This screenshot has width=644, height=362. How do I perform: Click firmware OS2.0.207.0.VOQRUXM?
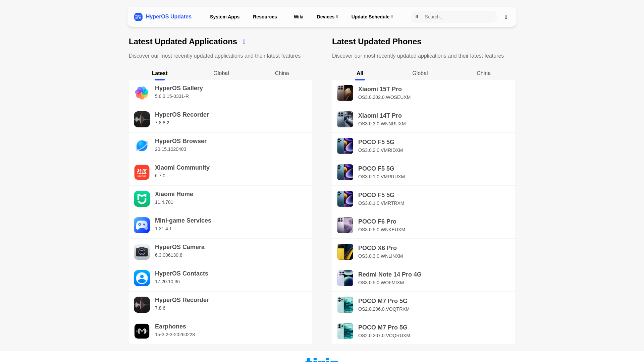pos(384,336)
